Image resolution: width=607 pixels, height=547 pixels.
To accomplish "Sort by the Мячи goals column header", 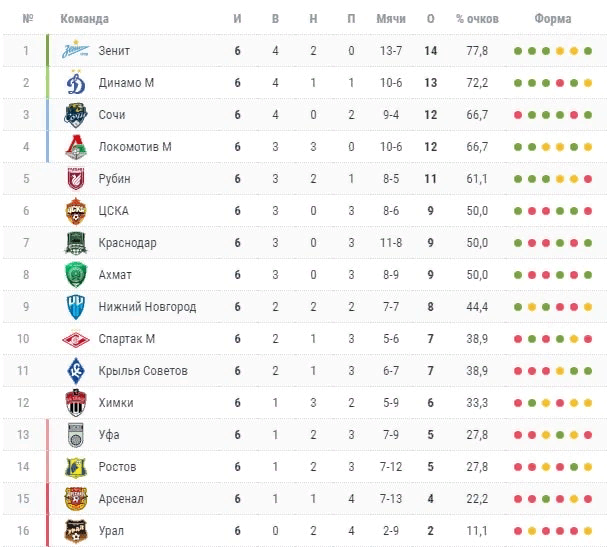I will point(391,19).
